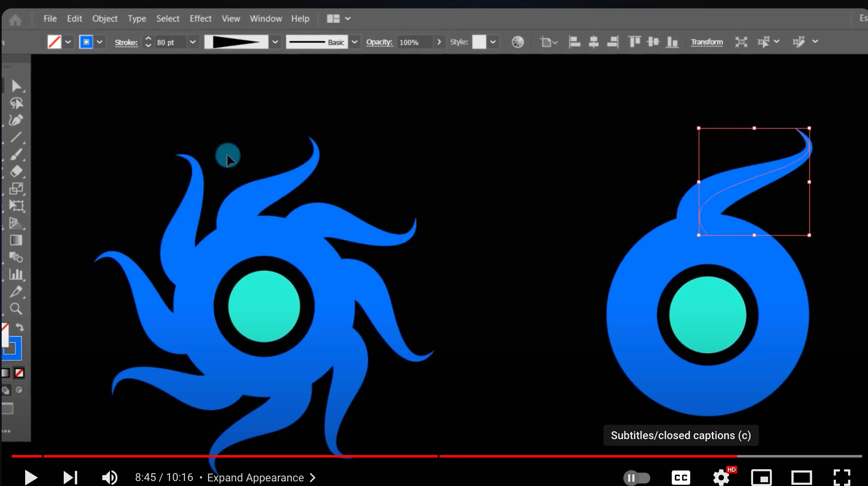Toggle YouTube autoplay switch
868x486 pixels.
[636, 478]
